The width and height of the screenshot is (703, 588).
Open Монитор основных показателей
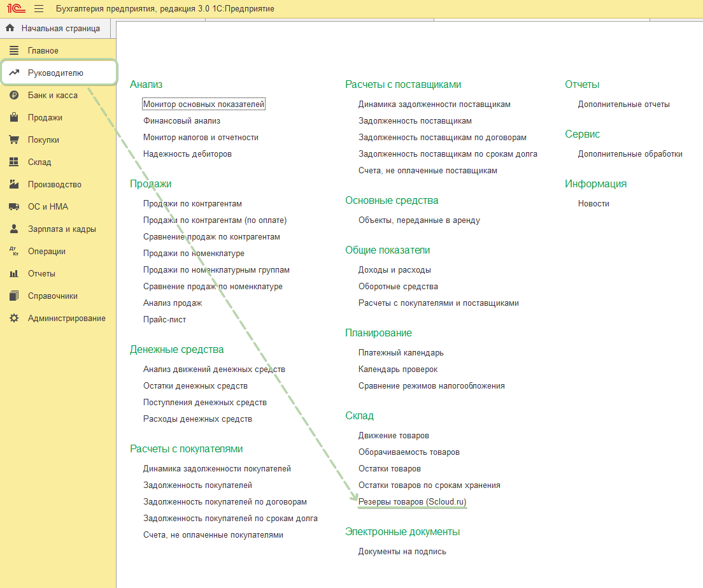pyautogui.click(x=204, y=104)
